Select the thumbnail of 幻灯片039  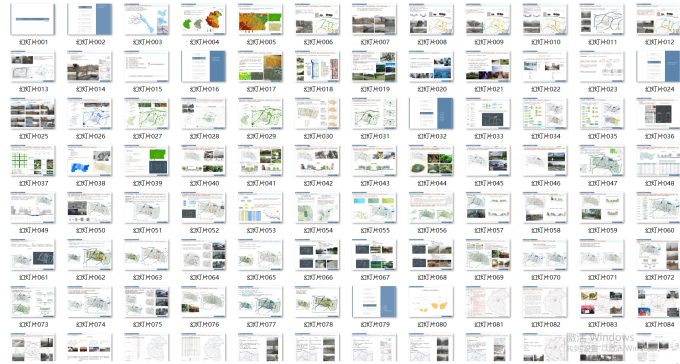pos(147,161)
